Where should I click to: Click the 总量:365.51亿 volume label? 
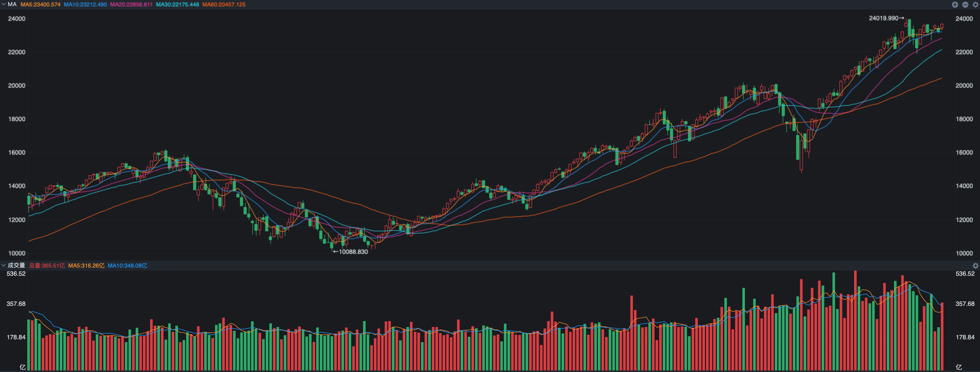[x=47, y=265]
